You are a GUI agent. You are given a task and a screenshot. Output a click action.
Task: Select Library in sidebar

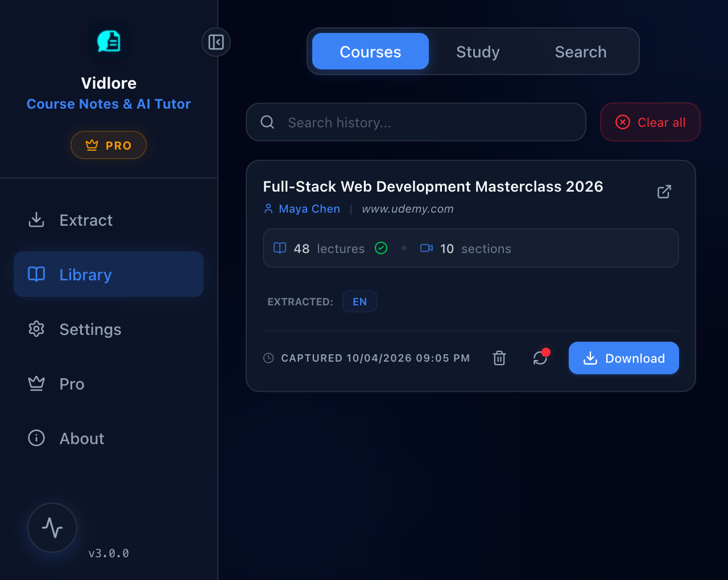pyautogui.click(x=109, y=274)
